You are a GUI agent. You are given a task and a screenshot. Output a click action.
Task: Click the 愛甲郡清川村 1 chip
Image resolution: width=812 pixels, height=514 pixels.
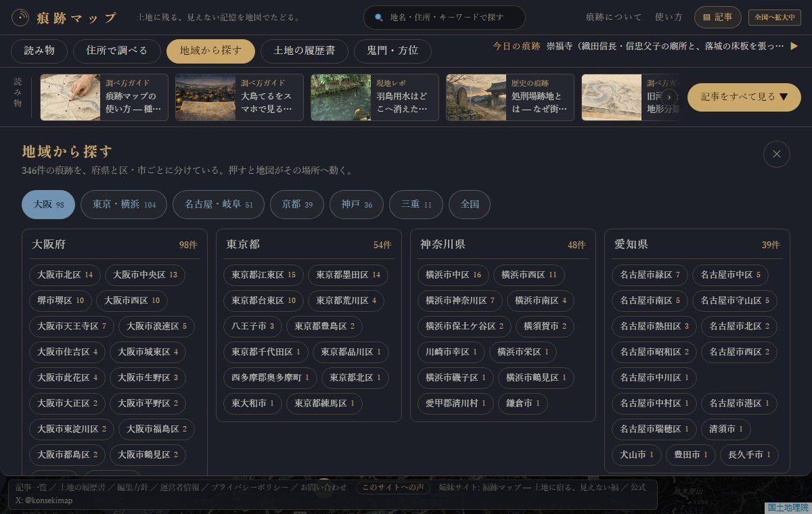point(455,404)
